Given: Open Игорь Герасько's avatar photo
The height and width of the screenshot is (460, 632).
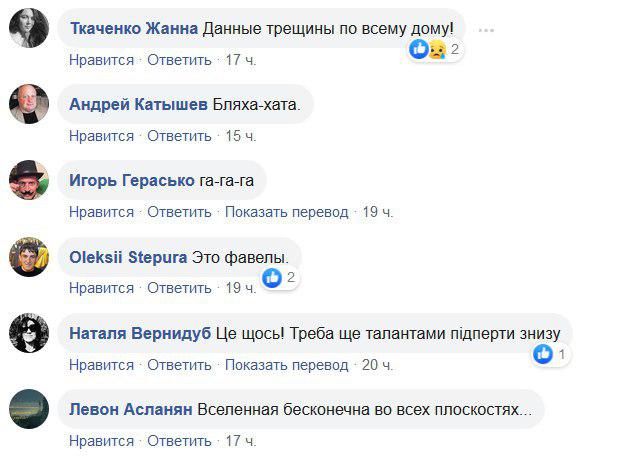Looking at the screenshot, I should (29, 181).
